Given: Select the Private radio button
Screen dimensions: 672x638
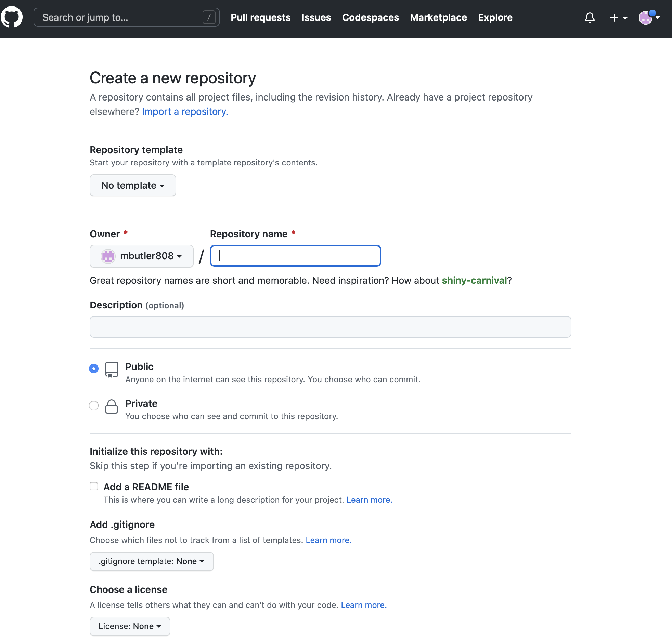Looking at the screenshot, I should 94,406.
